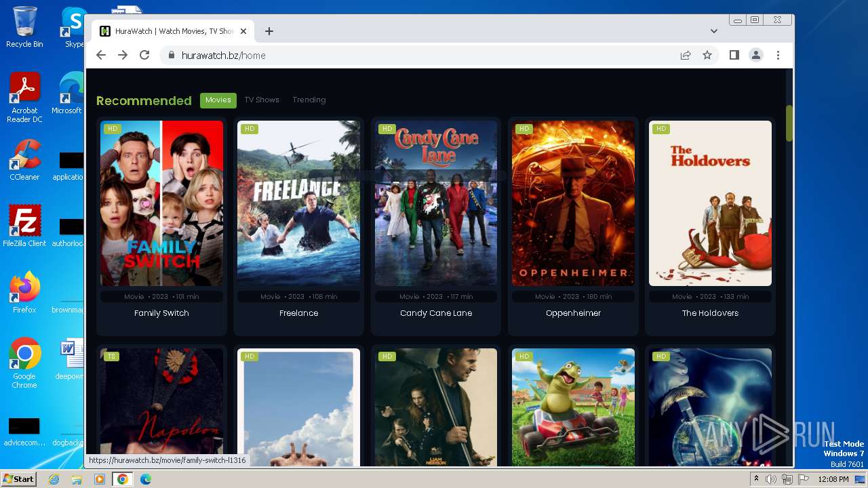Switch to the Trending tab
Screen dimensions: 868x488
(309, 100)
